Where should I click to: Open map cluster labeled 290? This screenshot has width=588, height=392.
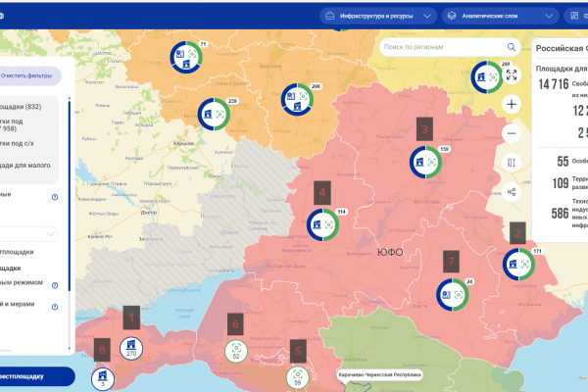click(297, 99)
